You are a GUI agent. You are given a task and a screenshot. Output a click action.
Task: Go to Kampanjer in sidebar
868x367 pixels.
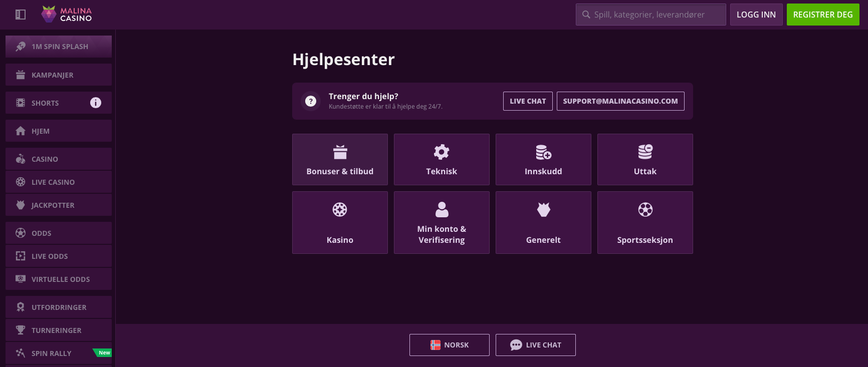59,75
